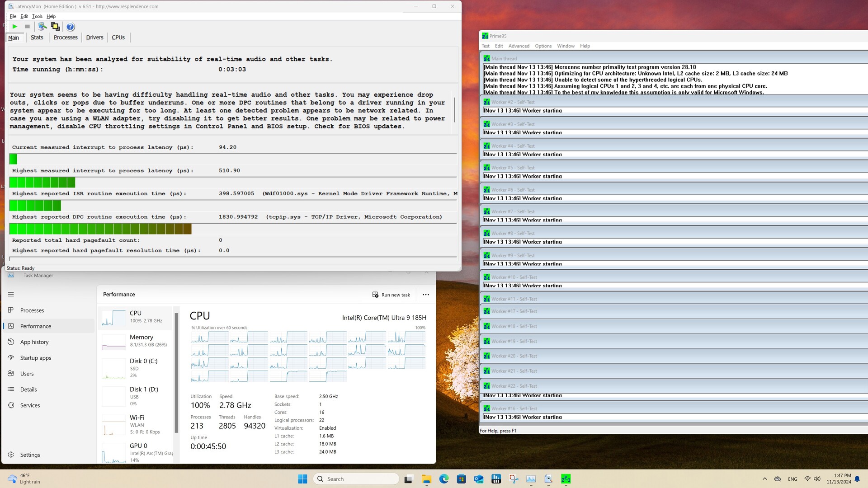Show hidden icons in the system tray
The height and width of the screenshot is (488, 868).
coord(764,479)
